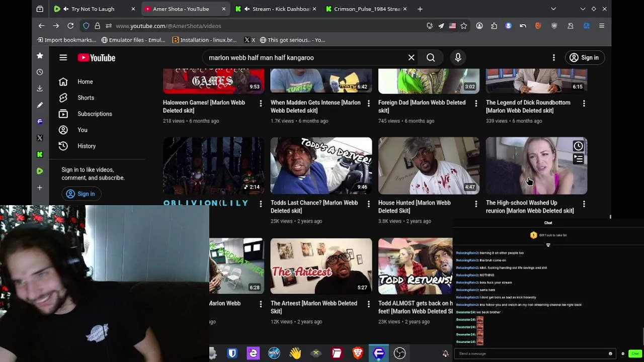Click Watch later clock on High-school reunion thumbnail
This screenshot has width=644, height=362.
coord(578,146)
